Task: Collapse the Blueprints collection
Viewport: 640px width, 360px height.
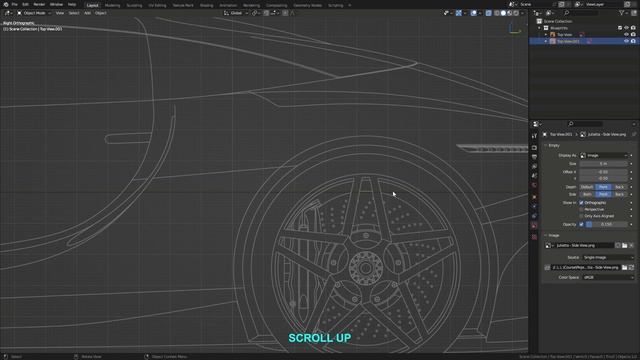Action: [540, 28]
